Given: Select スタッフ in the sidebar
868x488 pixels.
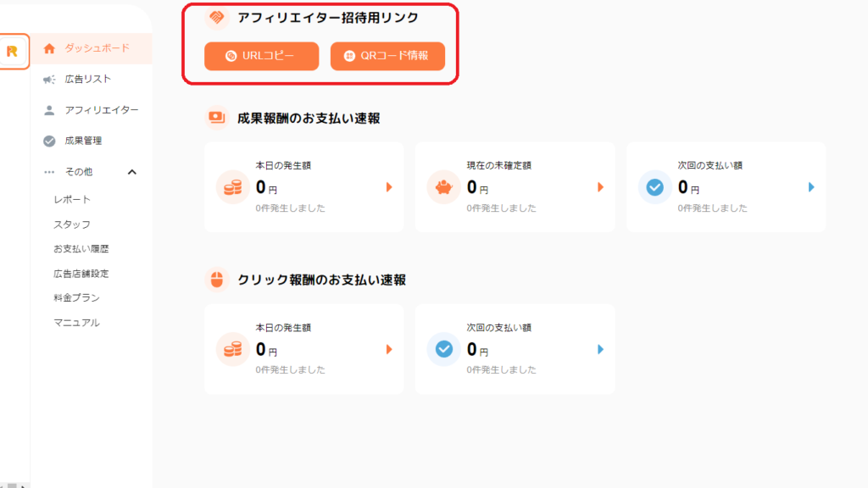Looking at the screenshot, I should [x=72, y=225].
